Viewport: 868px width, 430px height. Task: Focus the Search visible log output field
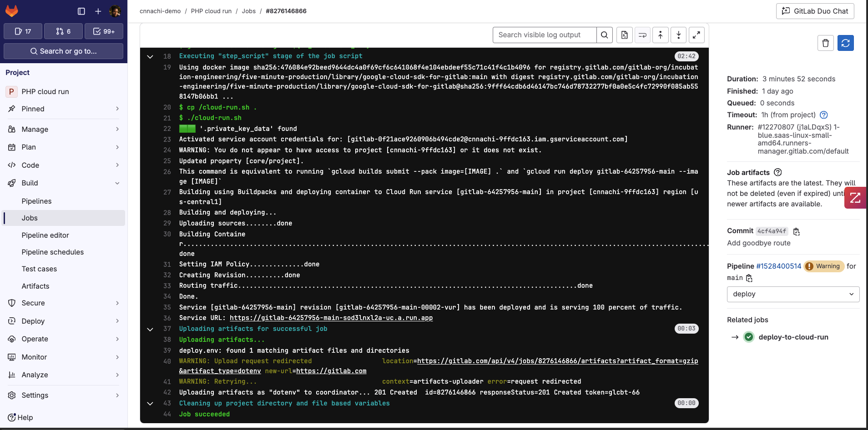pyautogui.click(x=545, y=35)
